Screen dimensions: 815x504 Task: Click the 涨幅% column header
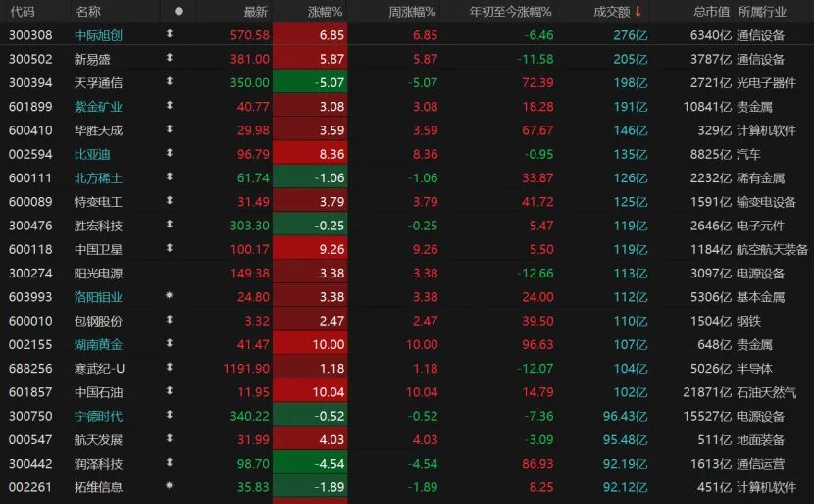[x=326, y=12]
